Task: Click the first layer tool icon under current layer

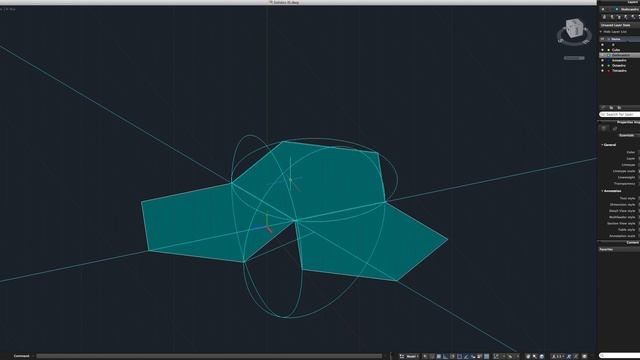Action: (x=604, y=17)
